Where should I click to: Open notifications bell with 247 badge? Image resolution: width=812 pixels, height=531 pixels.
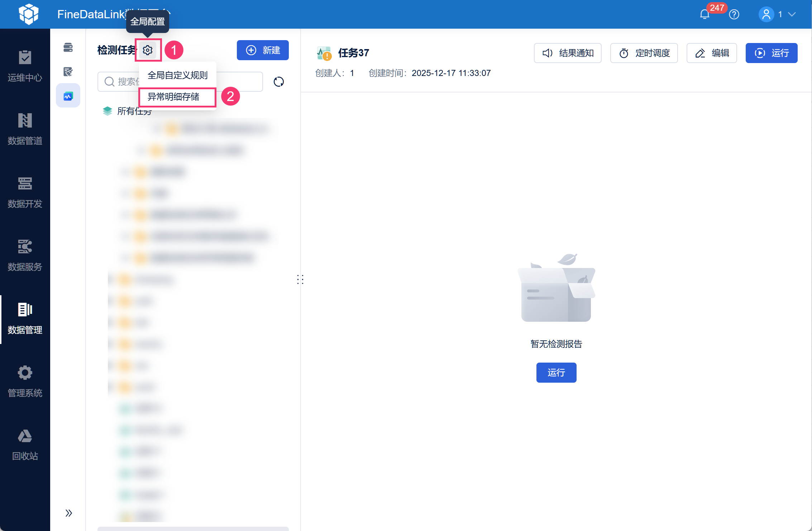[704, 14]
